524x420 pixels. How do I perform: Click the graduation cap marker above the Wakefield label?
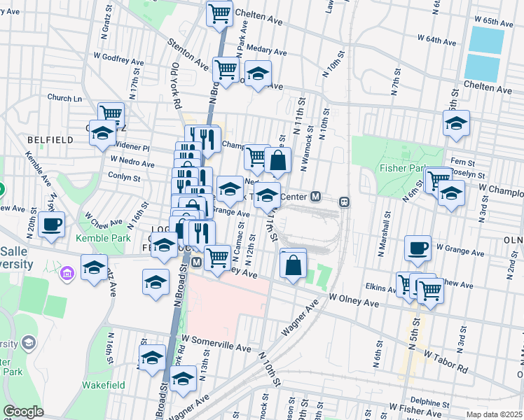tap(153, 360)
